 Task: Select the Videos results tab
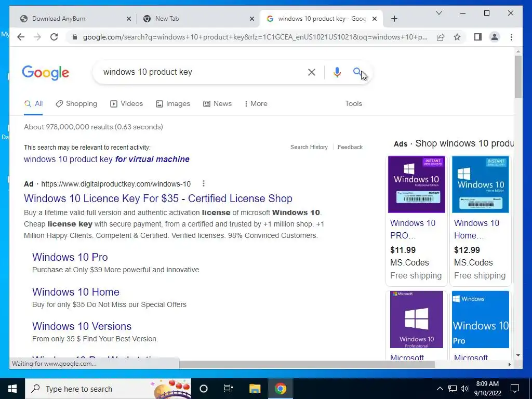click(127, 103)
